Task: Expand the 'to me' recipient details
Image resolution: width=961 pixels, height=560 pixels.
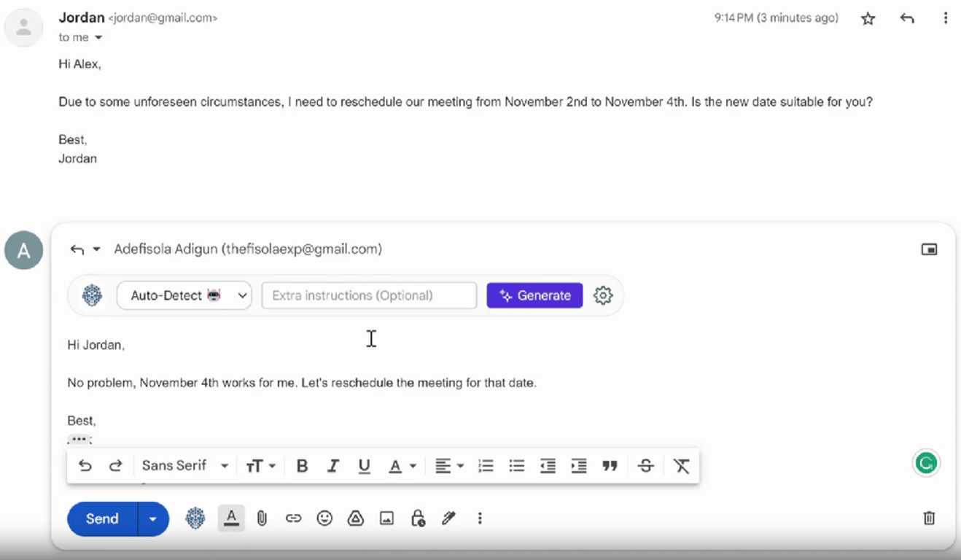Action: [98, 38]
